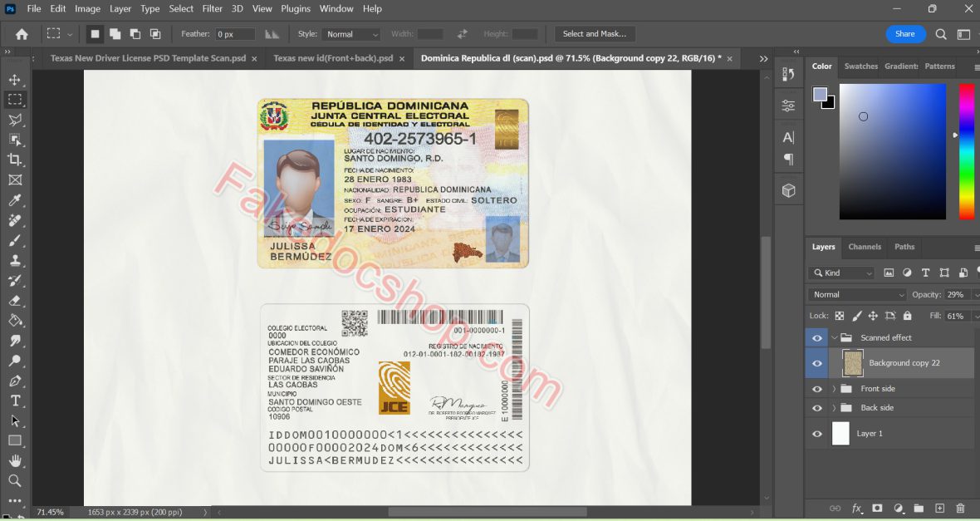Click the Share button
Viewport: 980px width, 521px height.
coord(905,34)
